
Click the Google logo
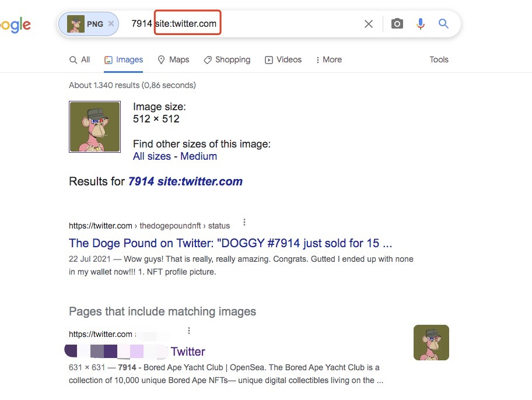point(15,24)
